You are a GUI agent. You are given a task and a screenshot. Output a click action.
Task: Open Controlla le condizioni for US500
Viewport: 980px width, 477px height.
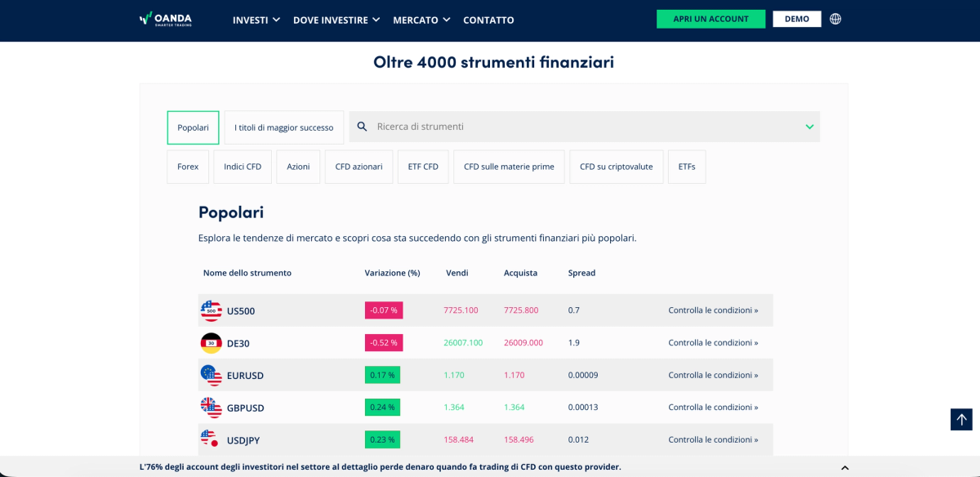[713, 310]
